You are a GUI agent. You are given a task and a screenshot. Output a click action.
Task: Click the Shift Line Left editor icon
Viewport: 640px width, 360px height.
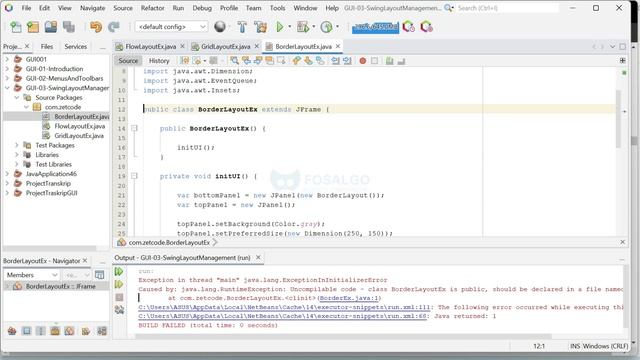click(335, 61)
